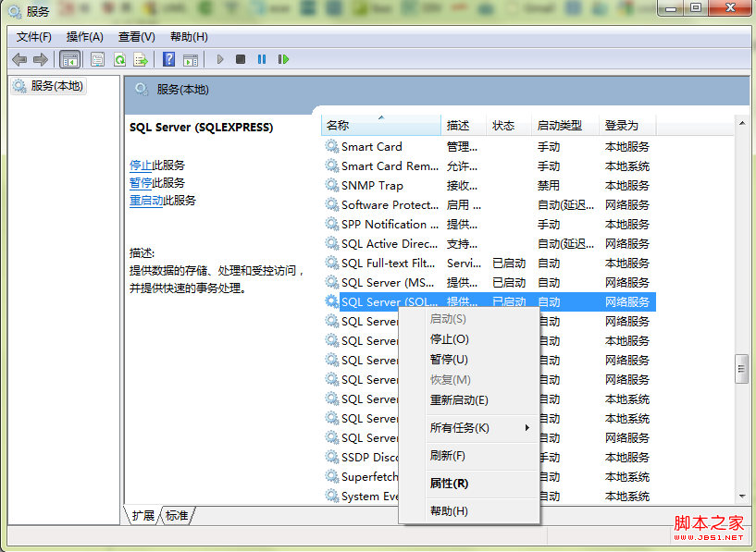This screenshot has height=552, width=756.
Task: Toggle the show/hide action pane icon
Action: point(191,59)
